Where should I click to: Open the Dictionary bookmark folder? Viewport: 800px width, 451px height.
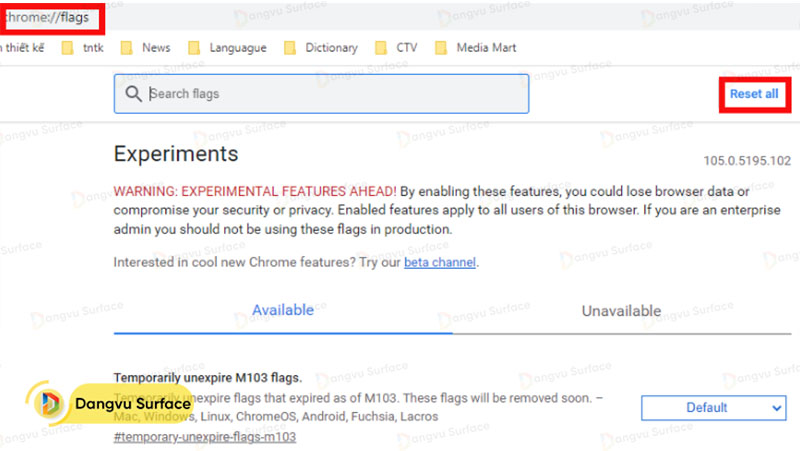pyautogui.click(x=321, y=47)
